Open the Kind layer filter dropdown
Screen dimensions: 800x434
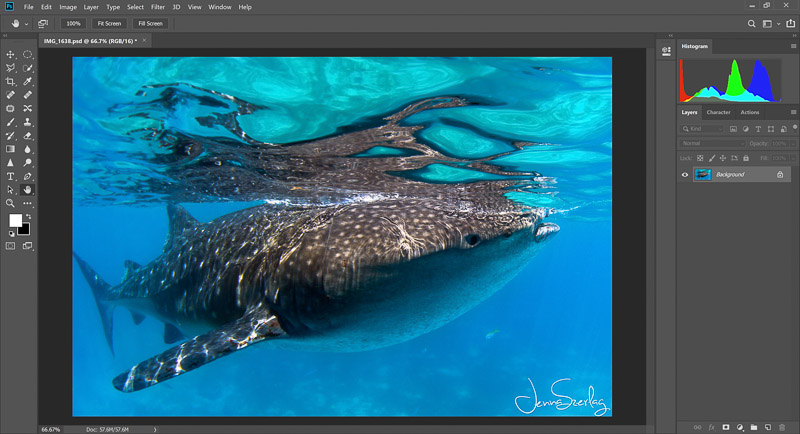tap(703, 128)
